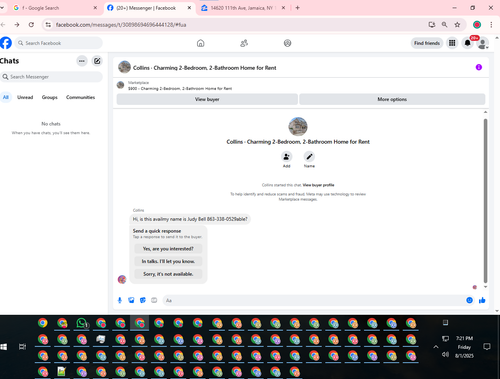Open Task View on the taskbar
This screenshot has height=379, width=500.
pos(22,347)
